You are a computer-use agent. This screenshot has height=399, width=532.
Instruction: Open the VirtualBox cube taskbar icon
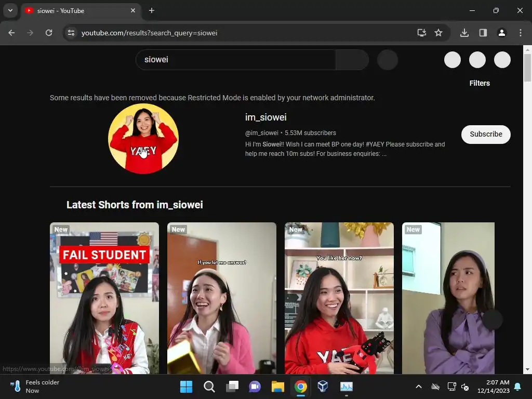[x=323, y=387]
